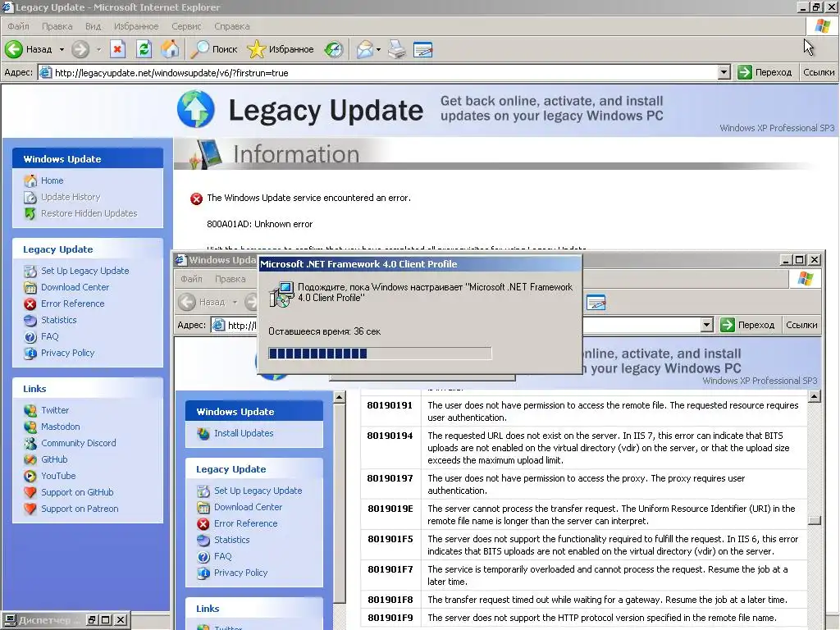This screenshot has height=630, width=840.
Task: Open GitHub link in left sidebar
Action: (x=54, y=459)
